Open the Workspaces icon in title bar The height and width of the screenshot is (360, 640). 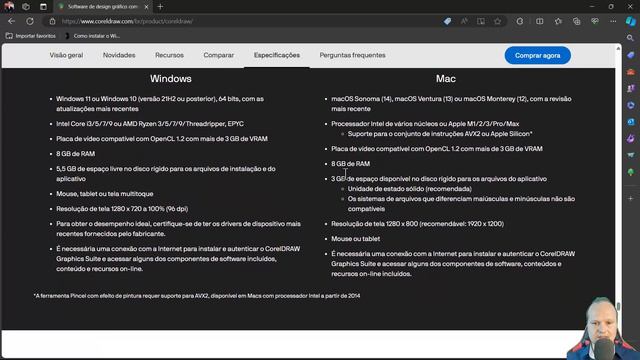tap(26, 7)
